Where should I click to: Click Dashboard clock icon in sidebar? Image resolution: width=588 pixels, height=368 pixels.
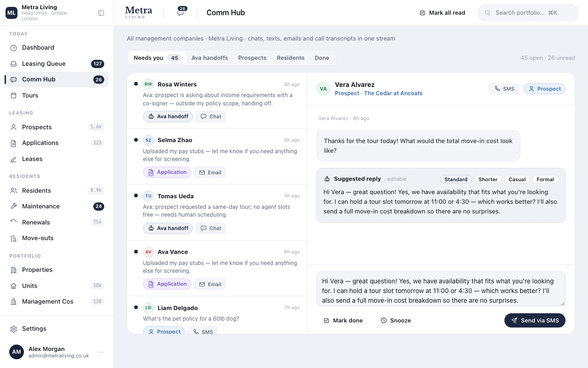pyautogui.click(x=14, y=48)
